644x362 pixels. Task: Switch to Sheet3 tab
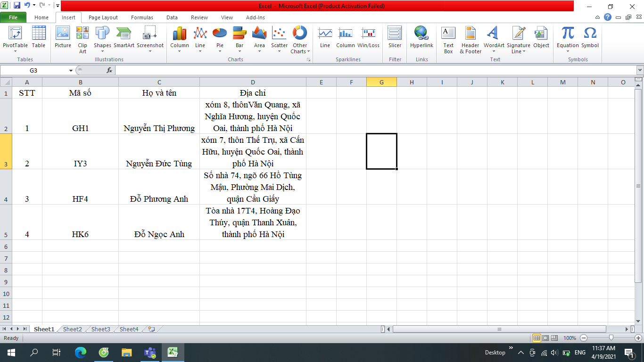point(101,329)
